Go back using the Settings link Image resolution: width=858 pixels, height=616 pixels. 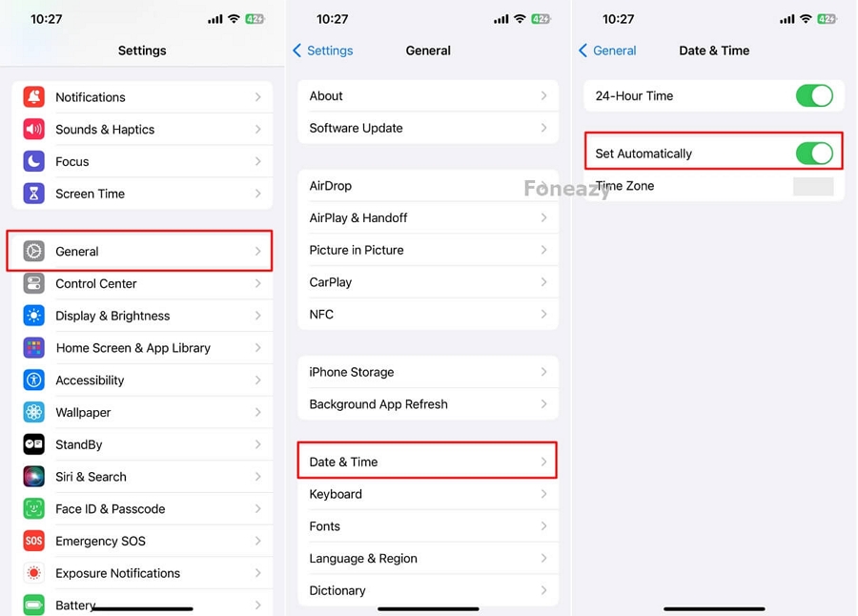pyautogui.click(x=323, y=51)
